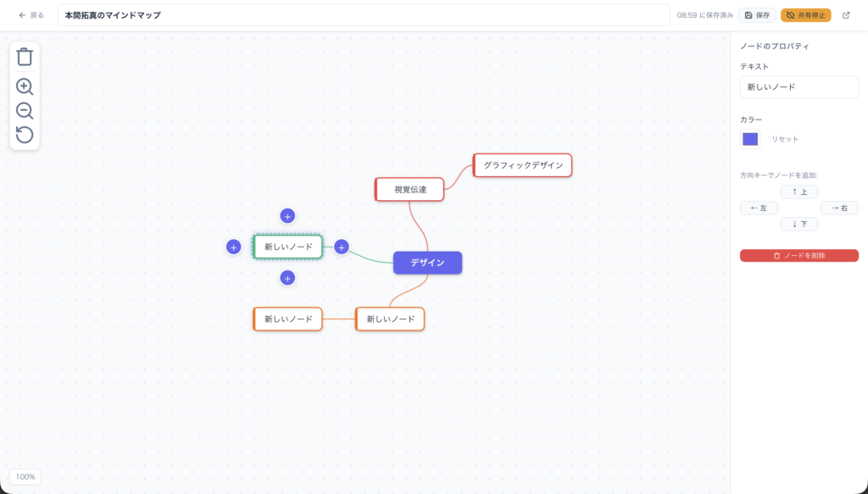Click the trash delete icon in toolbar

coord(25,57)
